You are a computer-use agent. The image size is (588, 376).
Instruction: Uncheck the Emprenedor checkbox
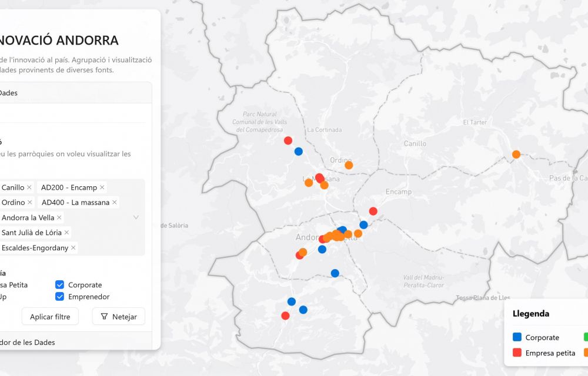pos(59,297)
